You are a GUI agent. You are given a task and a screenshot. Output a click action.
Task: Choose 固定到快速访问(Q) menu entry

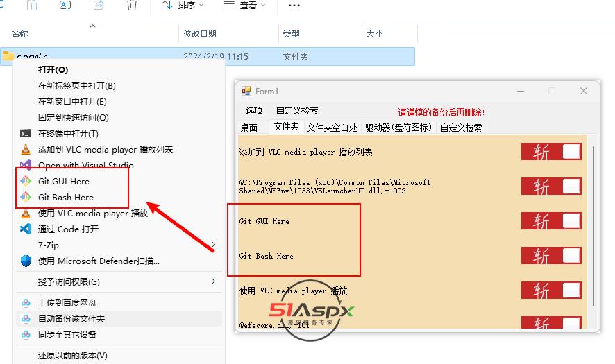tap(74, 118)
